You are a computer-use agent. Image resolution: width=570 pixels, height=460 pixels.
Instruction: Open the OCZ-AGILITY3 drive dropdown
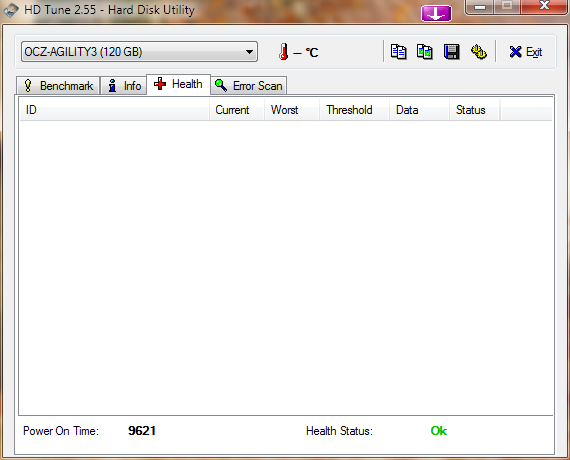tap(139, 52)
